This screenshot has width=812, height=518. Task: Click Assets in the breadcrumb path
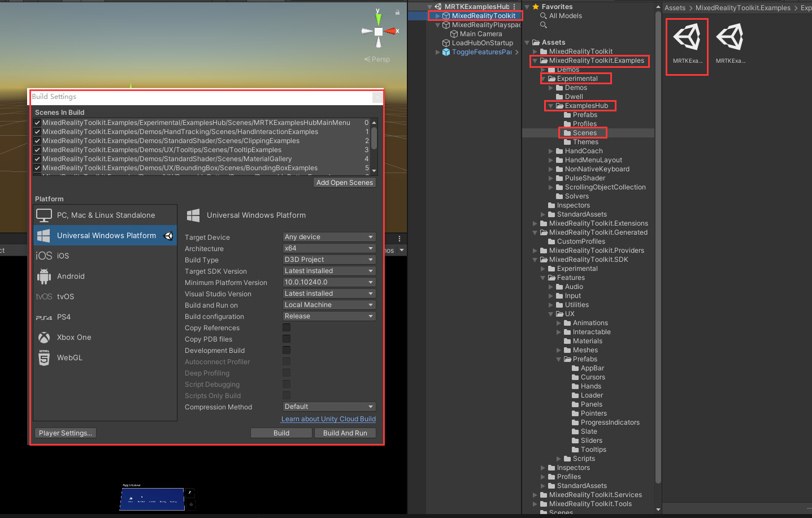tap(675, 8)
